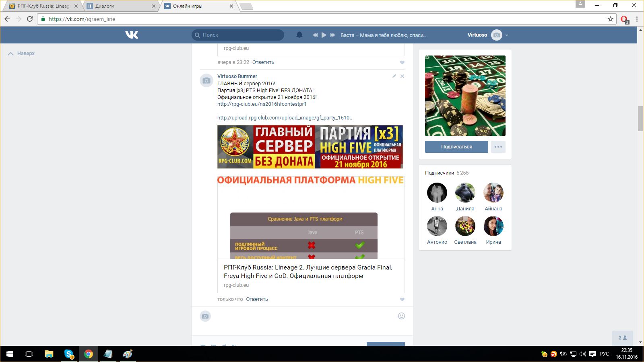The height and width of the screenshot is (362, 644).
Task: Open the volume control in system tray
Action: 582,354
